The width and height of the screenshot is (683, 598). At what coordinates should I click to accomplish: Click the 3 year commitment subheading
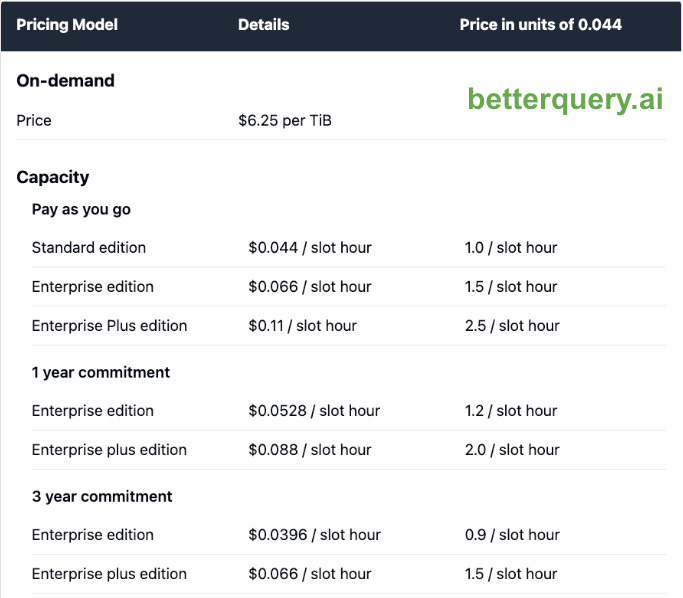pyautogui.click(x=102, y=496)
